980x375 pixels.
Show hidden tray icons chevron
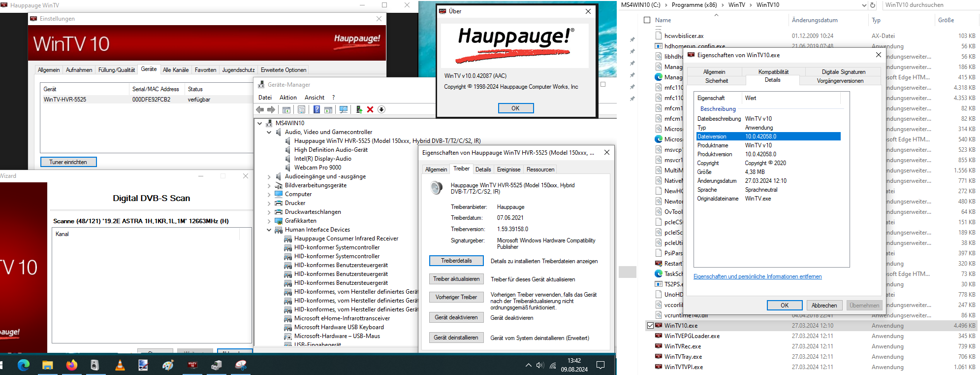point(528,365)
